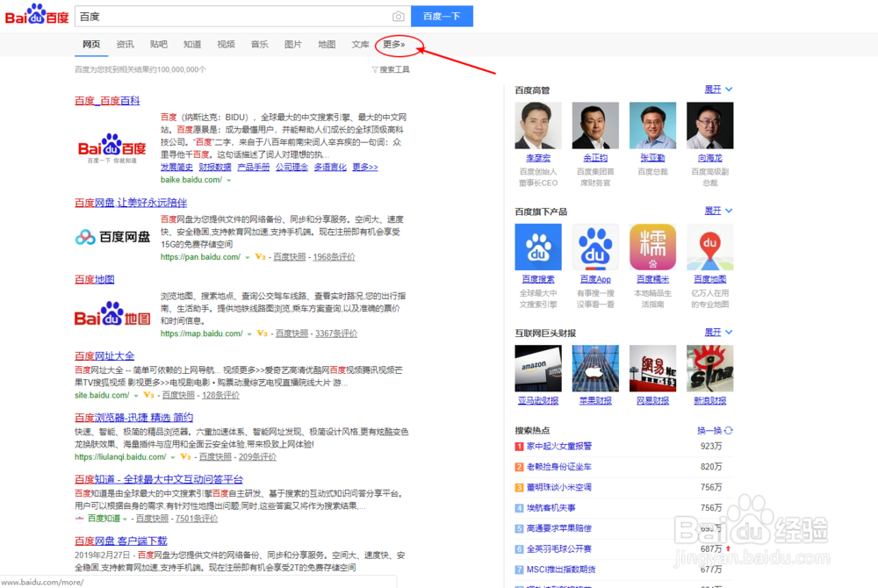Focus the search field containing 百度
This screenshot has width=878, height=588.
pos(233,17)
